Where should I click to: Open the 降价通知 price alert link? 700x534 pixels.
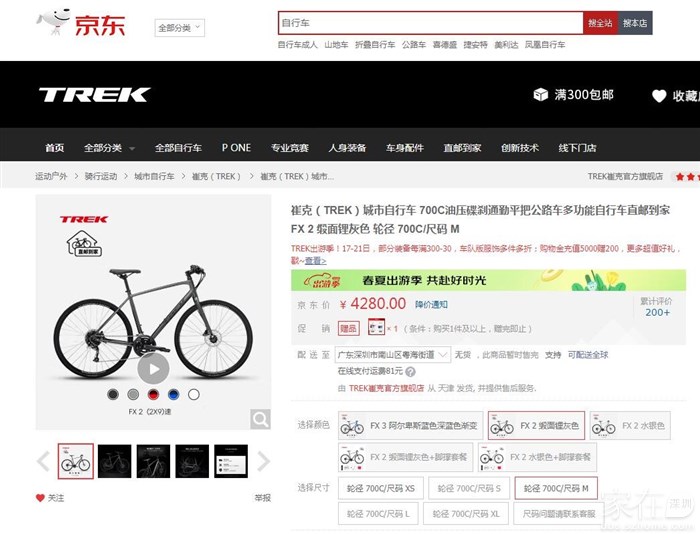tap(431, 305)
